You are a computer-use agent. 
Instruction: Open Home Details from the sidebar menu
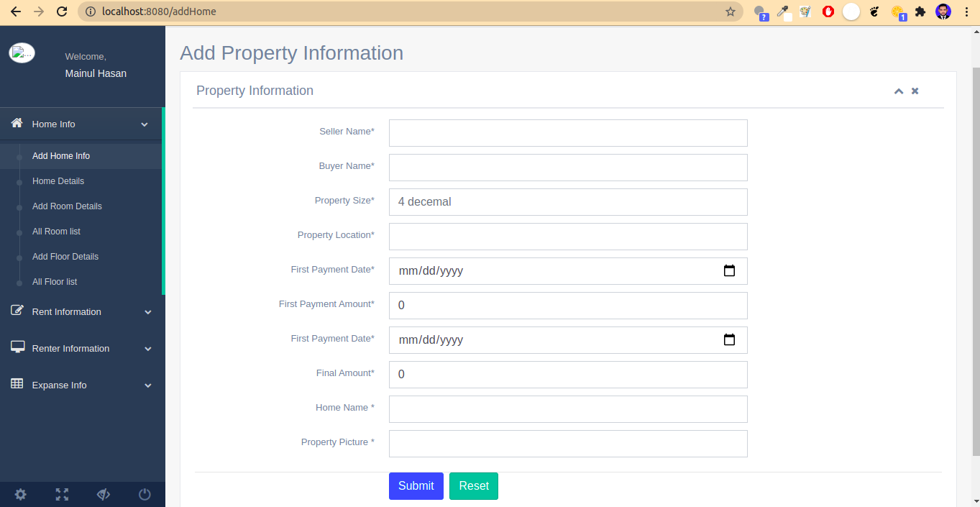click(x=58, y=181)
